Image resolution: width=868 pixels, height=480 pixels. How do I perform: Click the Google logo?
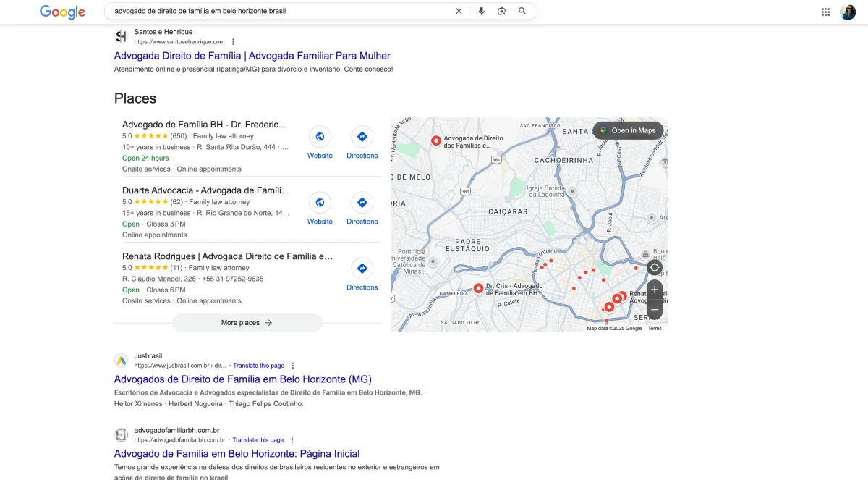(62, 12)
